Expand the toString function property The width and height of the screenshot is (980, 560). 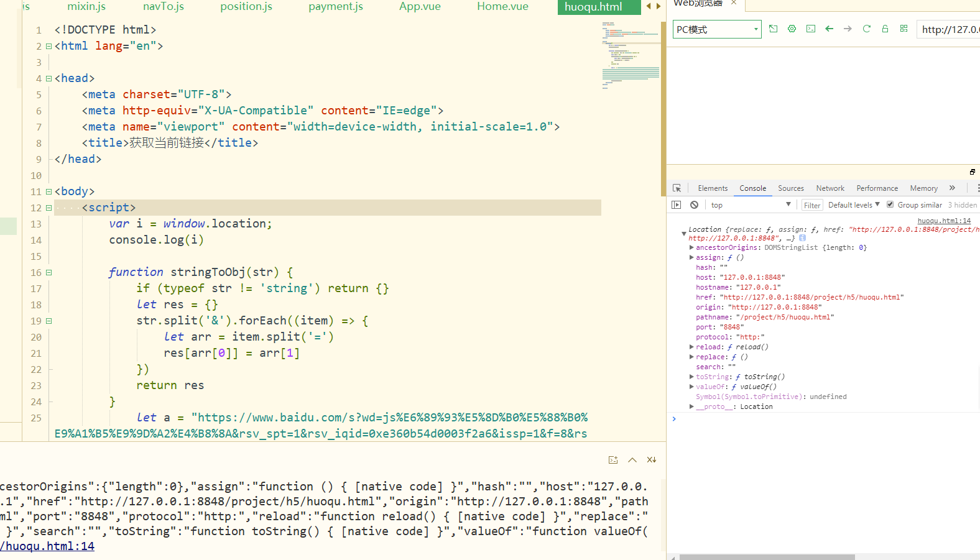[691, 377]
